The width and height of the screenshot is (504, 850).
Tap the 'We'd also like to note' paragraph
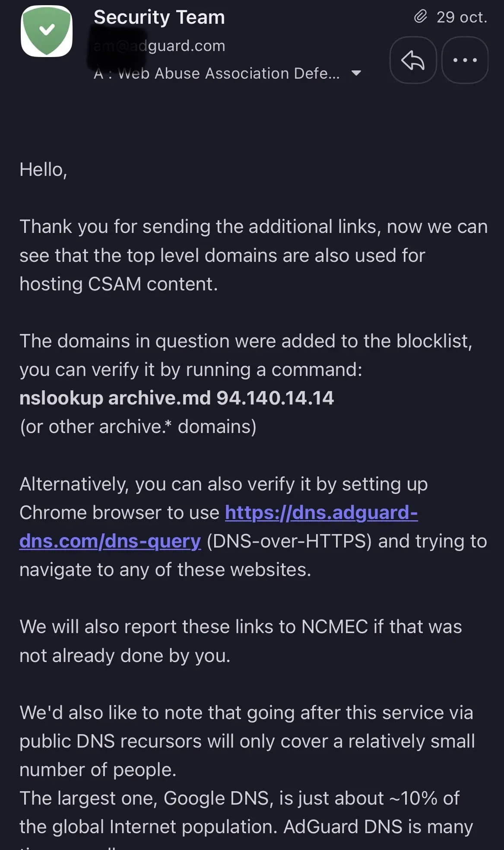247,741
